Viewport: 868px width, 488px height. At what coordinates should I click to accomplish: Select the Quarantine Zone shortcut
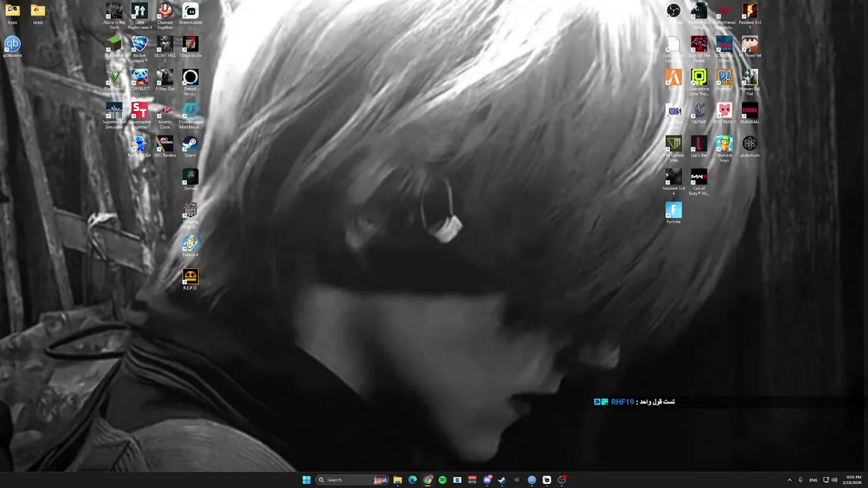(699, 83)
